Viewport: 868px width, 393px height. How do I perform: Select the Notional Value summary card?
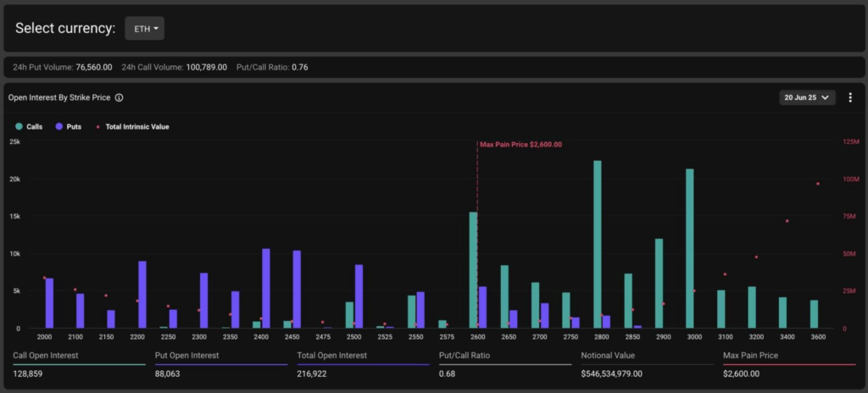pyautogui.click(x=646, y=364)
